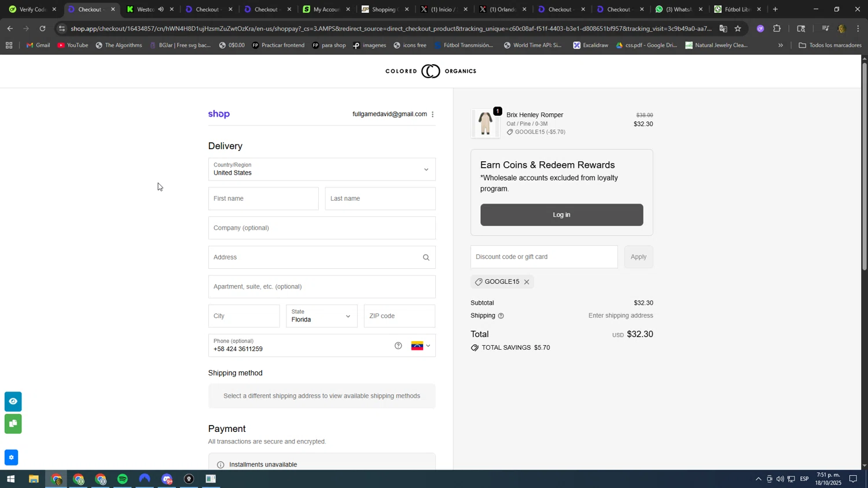Click the eye icon in left sidebar
The height and width of the screenshot is (488, 868).
click(x=13, y=401)
